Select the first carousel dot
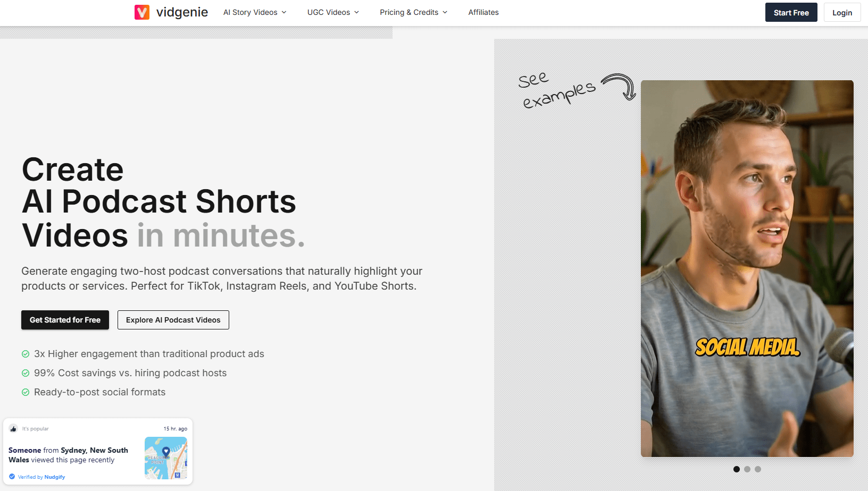The image size is (868, 491). click(x=737, y=469)
